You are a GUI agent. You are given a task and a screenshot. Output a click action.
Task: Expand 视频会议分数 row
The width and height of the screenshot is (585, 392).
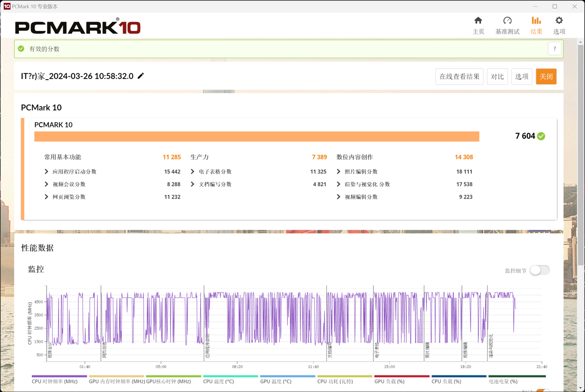47,184
